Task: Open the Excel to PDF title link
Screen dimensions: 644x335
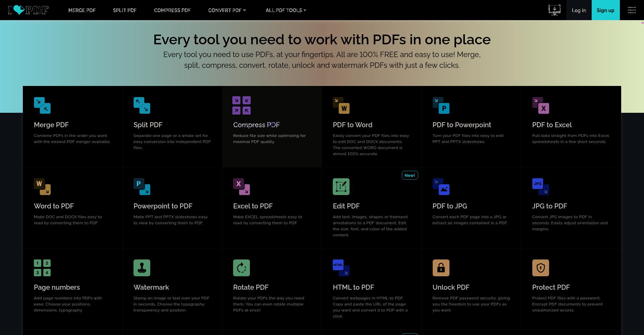Action: [x=253, y=206]
